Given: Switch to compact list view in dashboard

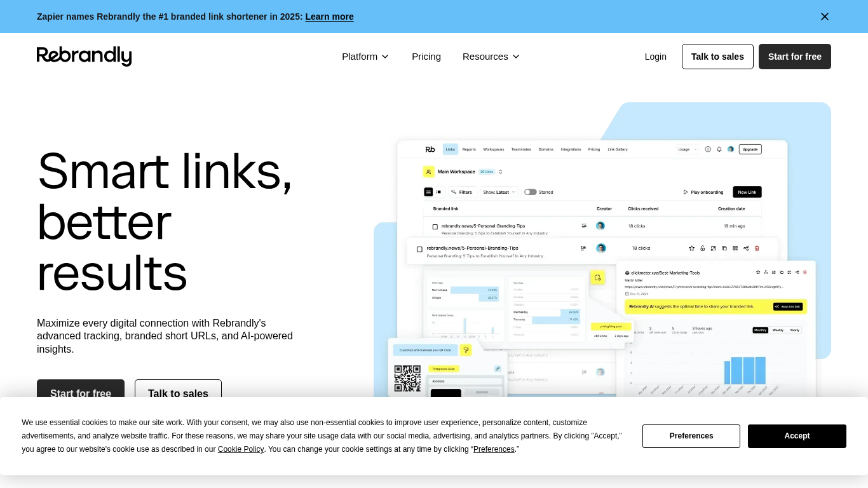Looking at the screenshot, I should coord(429,192).
